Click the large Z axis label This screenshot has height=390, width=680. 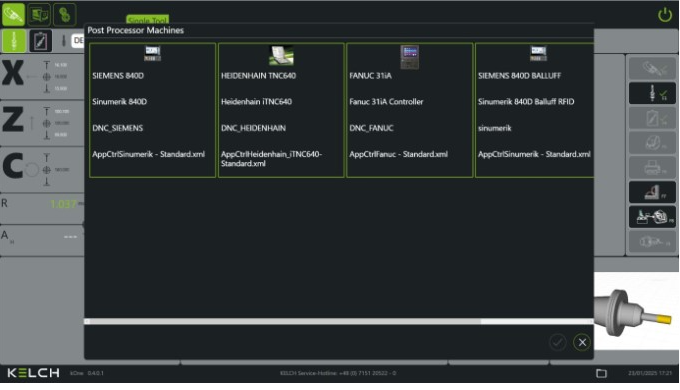tap(13, 119)
